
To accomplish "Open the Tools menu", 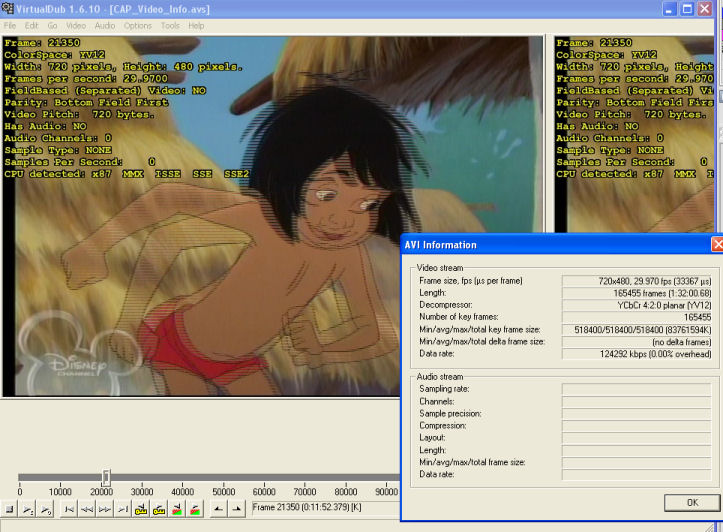I will (170, 26).
